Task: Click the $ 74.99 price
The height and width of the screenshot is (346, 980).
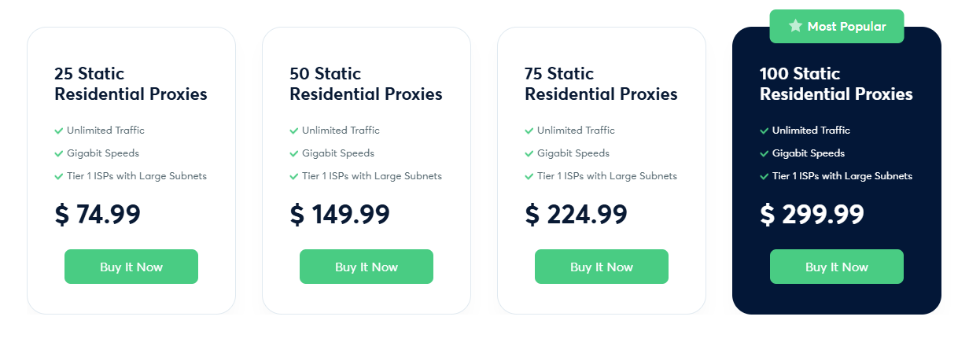Action: click(98, 214)
